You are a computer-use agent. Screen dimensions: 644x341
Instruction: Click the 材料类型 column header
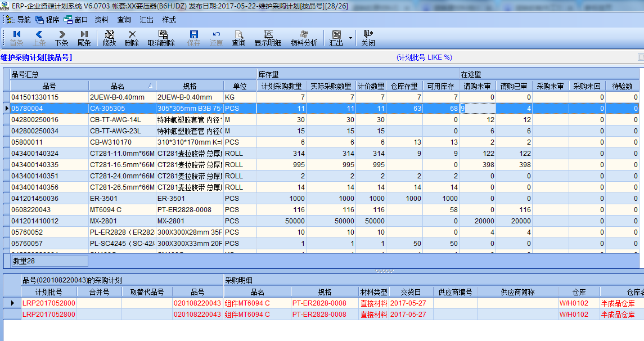pos(374,292)
